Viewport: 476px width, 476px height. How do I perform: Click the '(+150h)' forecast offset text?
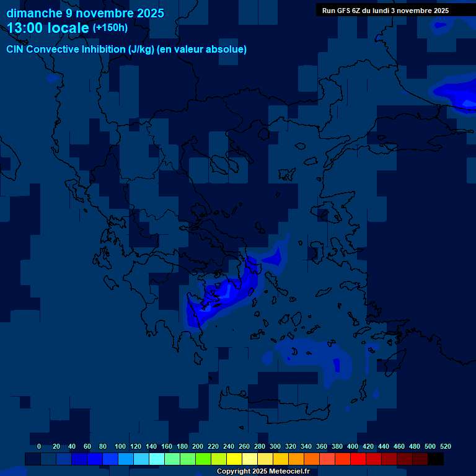click(x=110, y=28)
